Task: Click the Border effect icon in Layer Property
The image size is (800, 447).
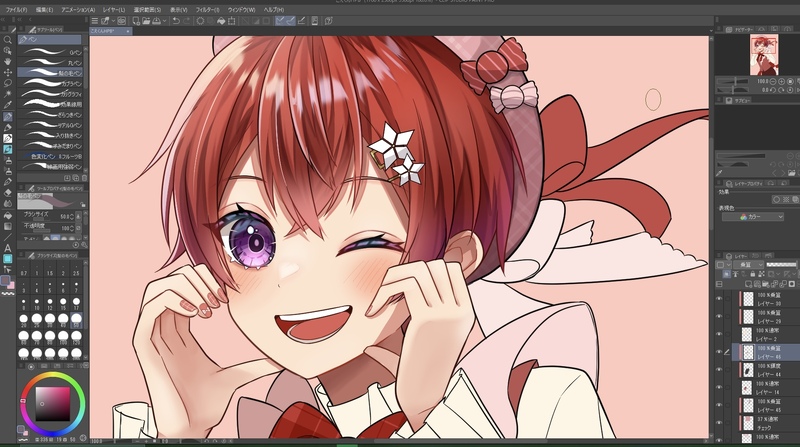Action: (x=777, y=200)
